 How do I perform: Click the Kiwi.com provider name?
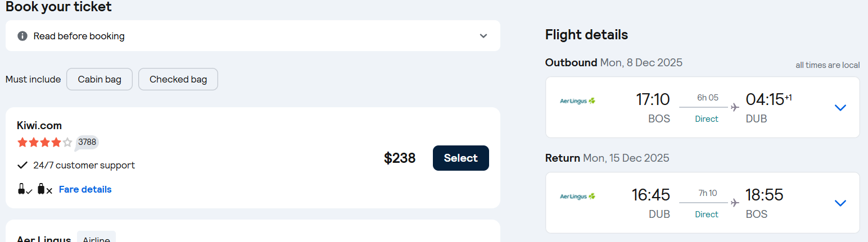pos(39,125)
